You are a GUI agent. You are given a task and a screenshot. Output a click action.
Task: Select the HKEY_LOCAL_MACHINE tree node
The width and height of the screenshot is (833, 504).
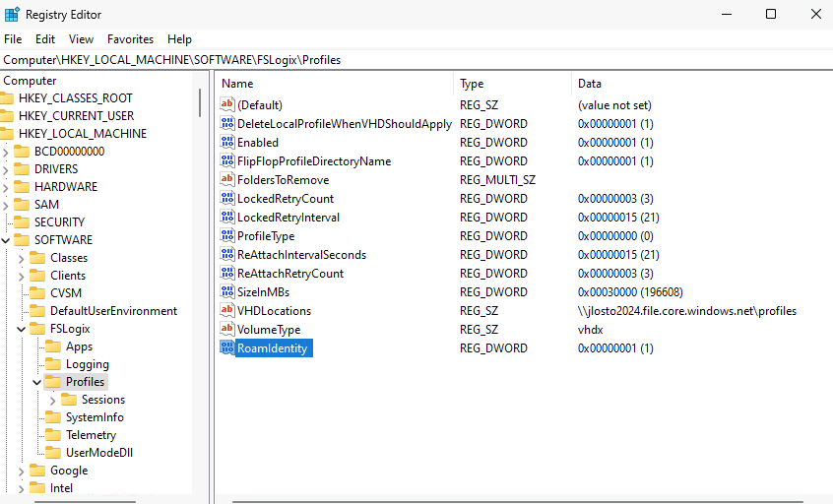83,134
